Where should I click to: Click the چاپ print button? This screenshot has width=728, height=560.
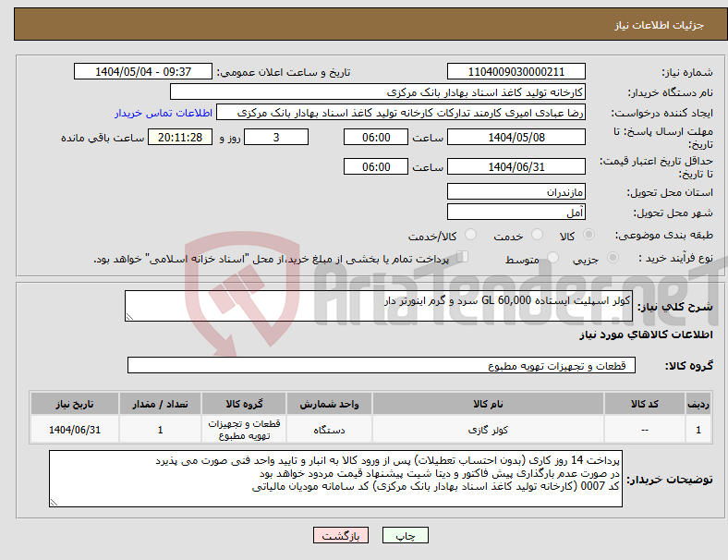point(405,535)
